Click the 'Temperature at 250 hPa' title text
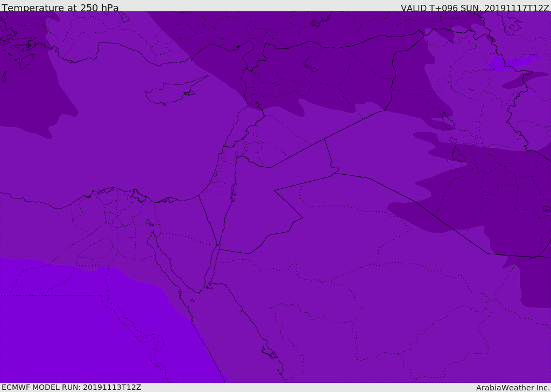551x392 pixels. point(60,8)
